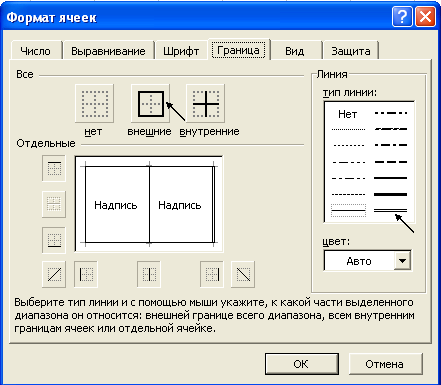Switch to the Выравнивание tab
Image resolution: width=441 pixels, height=385 pixels.
tap(108, 51)
